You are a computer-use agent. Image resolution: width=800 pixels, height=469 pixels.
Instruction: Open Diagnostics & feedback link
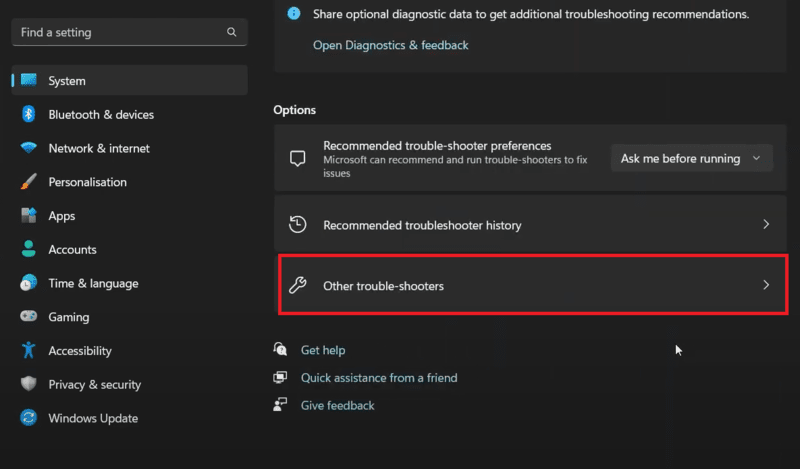(390, 45)
